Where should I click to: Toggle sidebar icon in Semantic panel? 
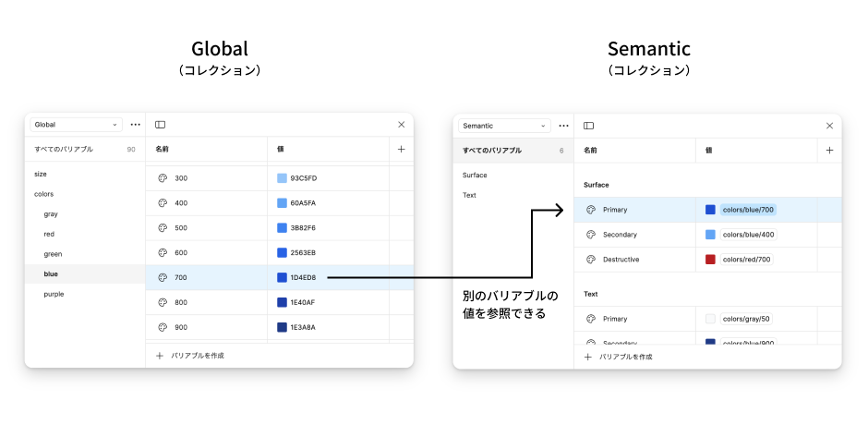pyautogui.click(x=589, y=126)
